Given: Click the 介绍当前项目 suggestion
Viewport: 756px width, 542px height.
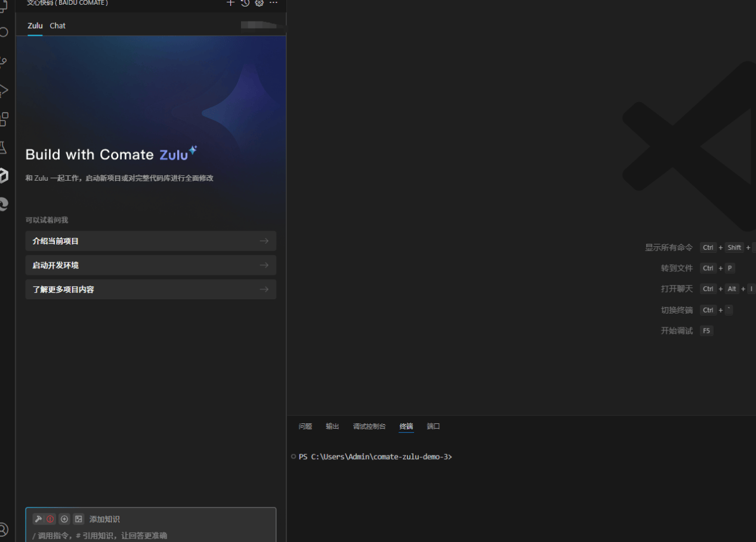Looking at the screenshot, I should [151, 241].
